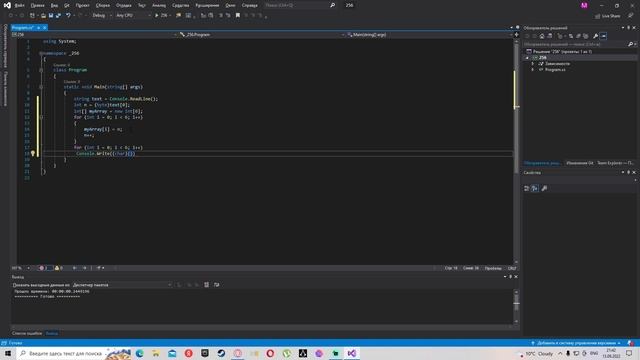Open the Debug configuration dropdown

click(102, 16)
